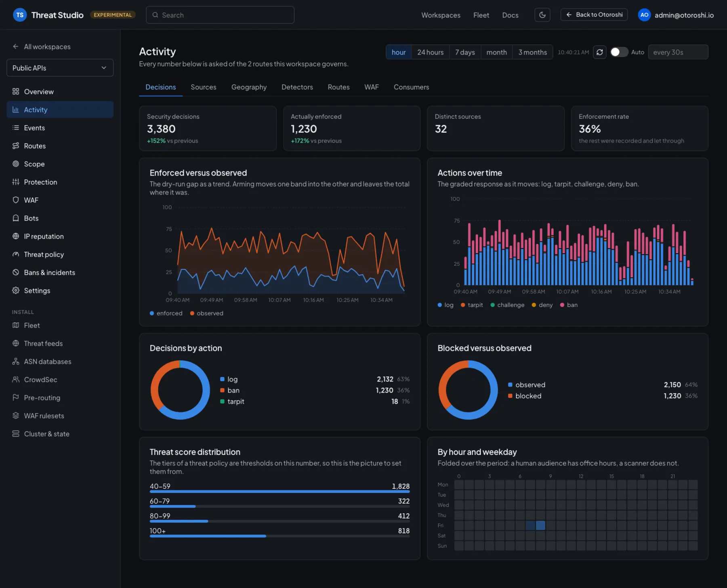Screen dimensions: 727x588
Task: Click the Cluster & state server icon
Action: coord(16,434)
